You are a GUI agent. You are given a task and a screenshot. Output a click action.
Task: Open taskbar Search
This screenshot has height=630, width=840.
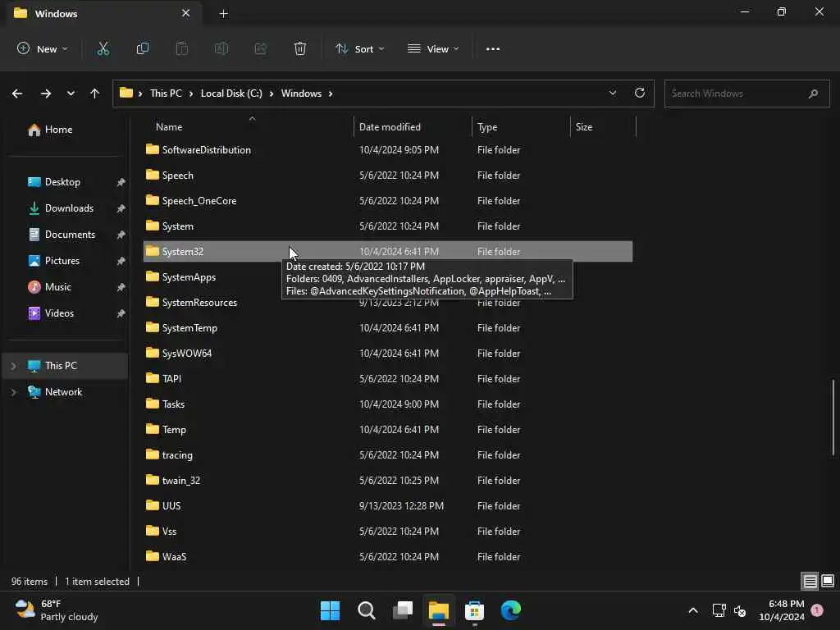pos(367,610)
